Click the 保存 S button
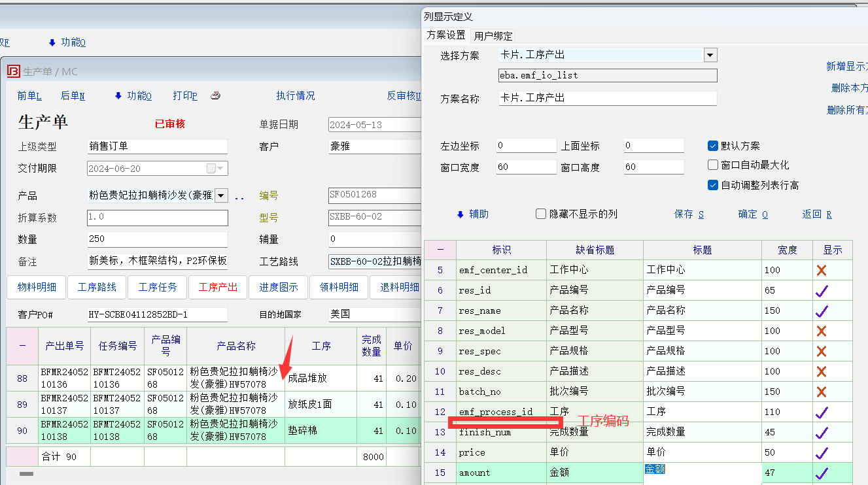The height and width of the screenshot is (485, 868). click(x=689, y=214)
